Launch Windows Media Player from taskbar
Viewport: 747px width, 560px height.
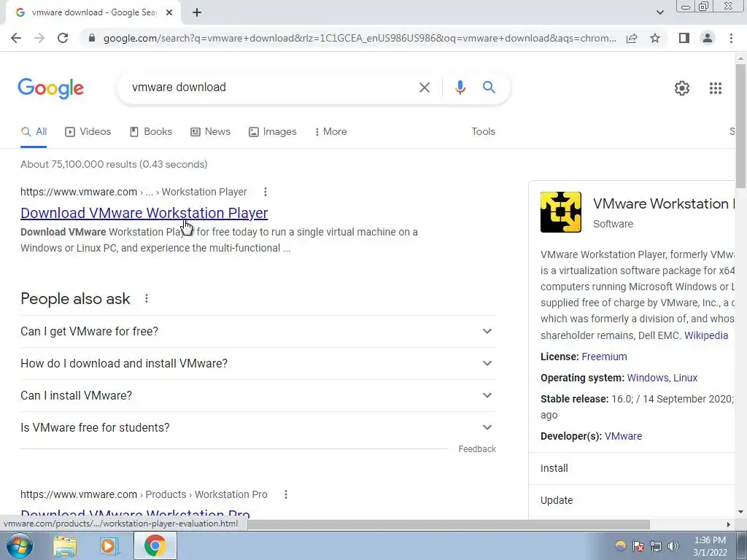[x=109, y=545]
